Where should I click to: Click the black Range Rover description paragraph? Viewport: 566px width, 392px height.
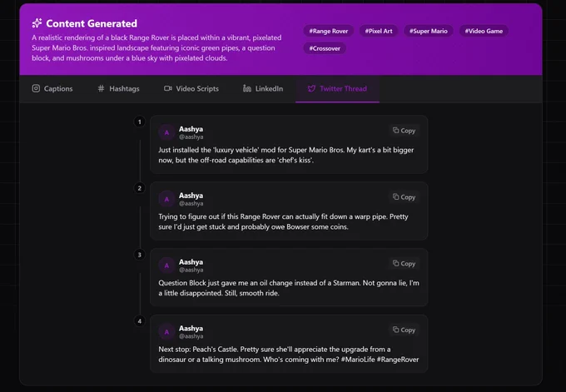click(156, 47)
